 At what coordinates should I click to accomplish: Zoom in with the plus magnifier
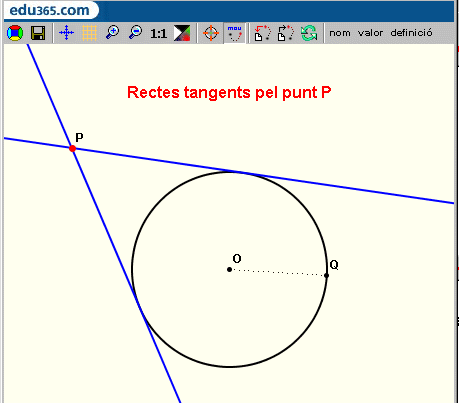point(113,33)
